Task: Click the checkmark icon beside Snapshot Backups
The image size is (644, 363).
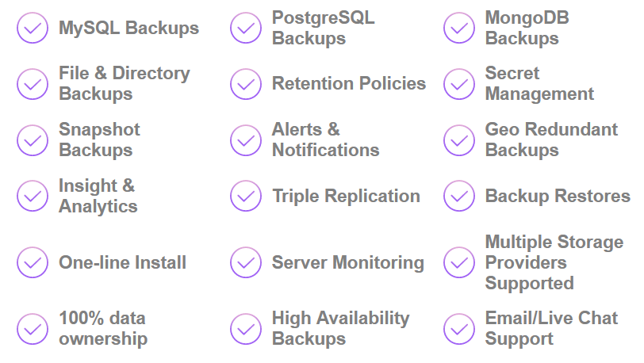Action: pyautogui.click(x=33, y=140)
